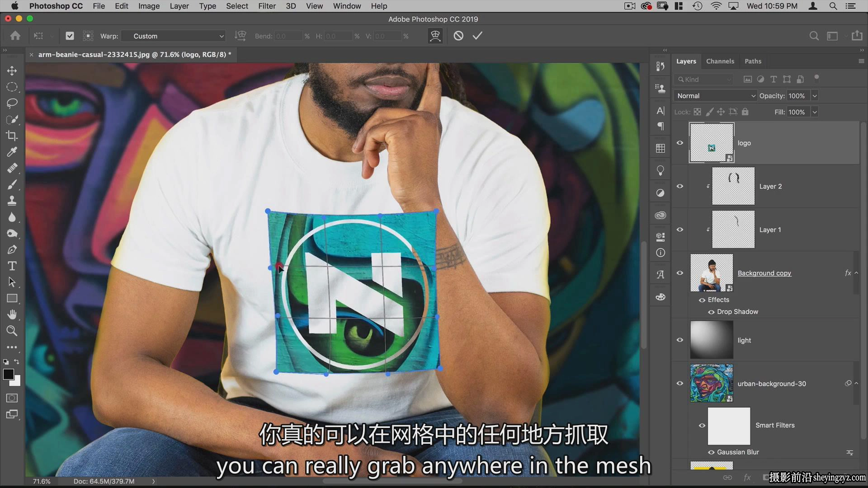Select the Eyedropper tool

click(12, 152)
